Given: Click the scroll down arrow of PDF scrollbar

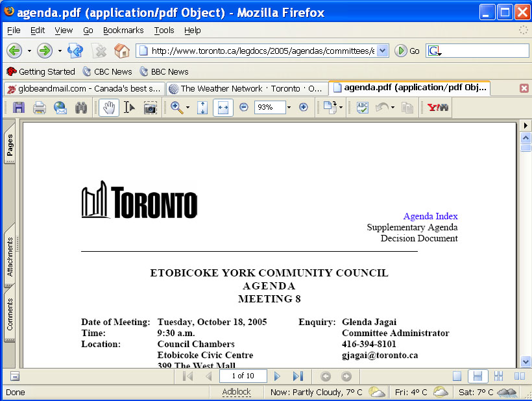Looking at the screenshot, I should click(x=526, y=361).
